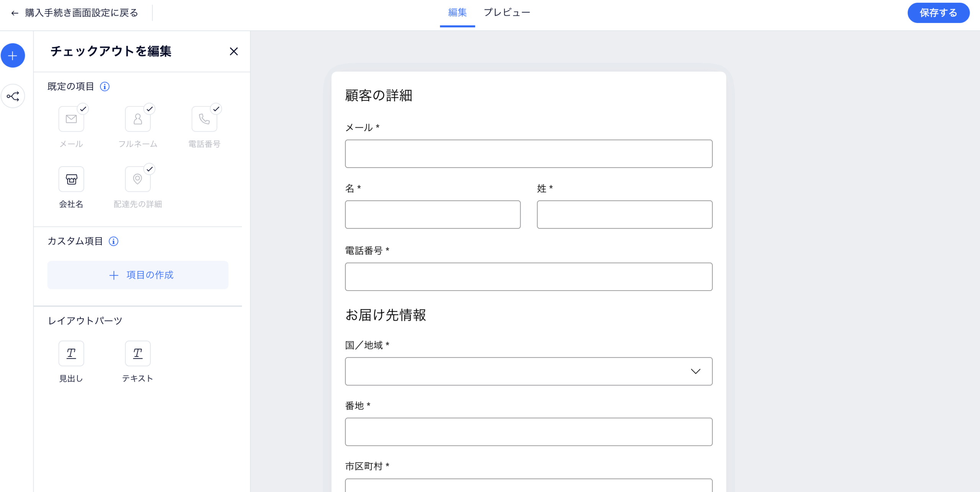Screen dimensions: 980x492
Task: Show info tooltip for カスタム項目
Action: tap(114, 241)
